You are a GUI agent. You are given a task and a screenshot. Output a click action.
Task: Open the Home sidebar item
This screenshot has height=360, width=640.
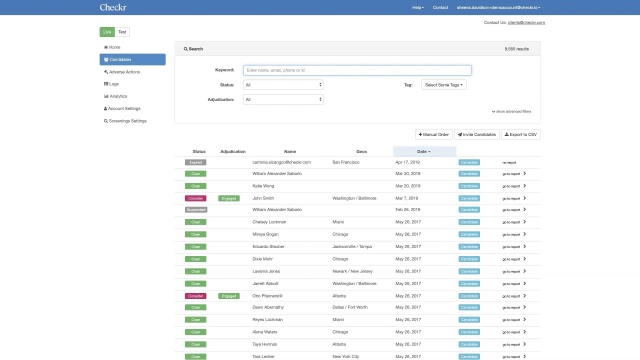point(112,47)
